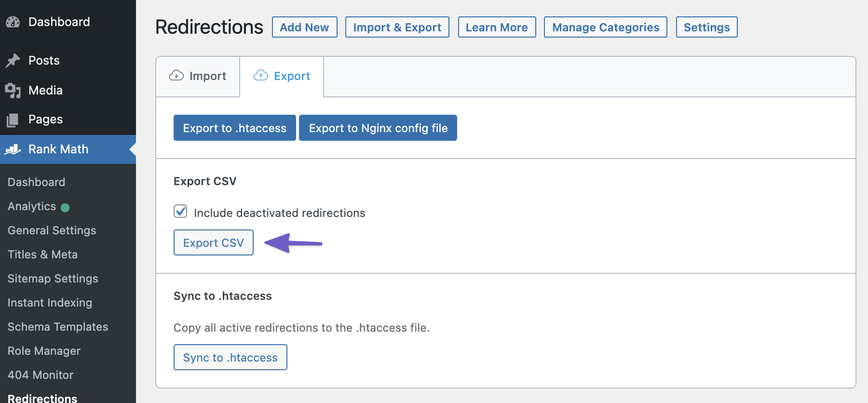868x403 pixels.
Task: Click Include deactivated redirections label
Action: 280,213
